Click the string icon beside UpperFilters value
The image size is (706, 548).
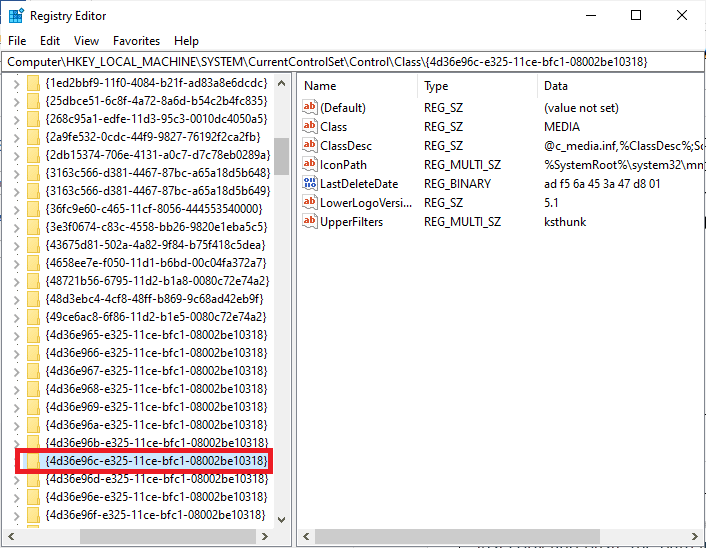[x=310, y=221]
